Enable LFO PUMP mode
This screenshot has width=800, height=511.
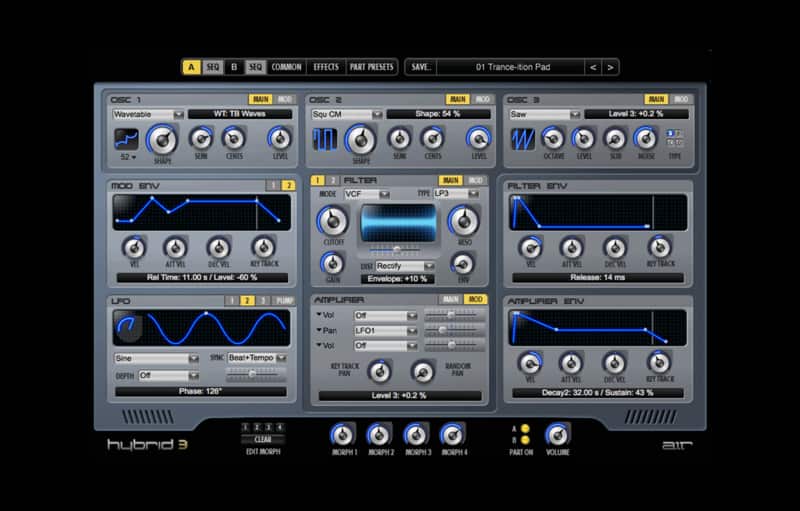[x=284, y=301]
